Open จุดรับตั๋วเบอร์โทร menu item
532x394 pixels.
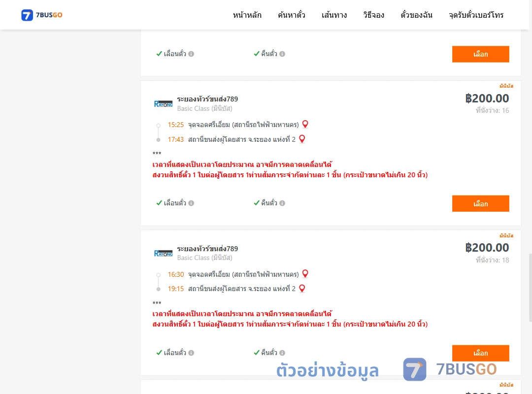(476, 15)
